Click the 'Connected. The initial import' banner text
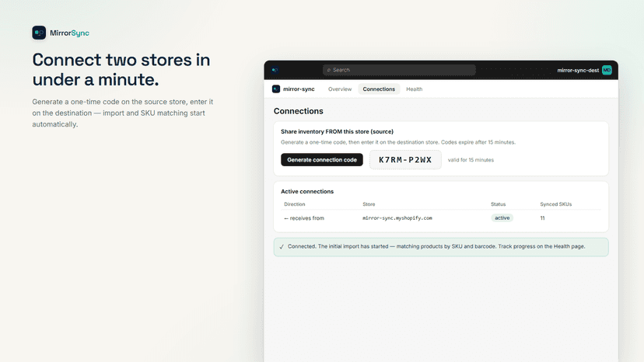The width and height of the screenshot is (644, 362). click(436, 246)
